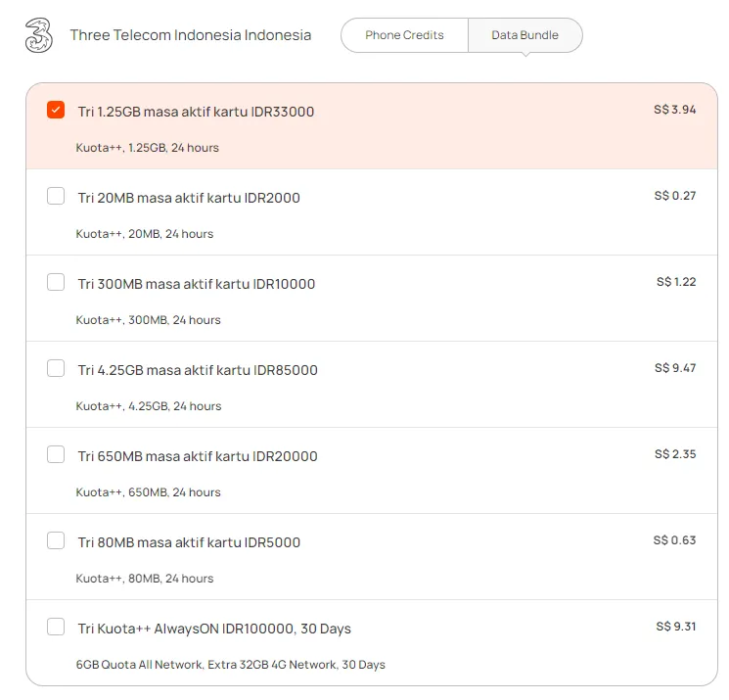Switch to the Phone Credits tab
Screen dimensions: 729x700
click(404, 35)
